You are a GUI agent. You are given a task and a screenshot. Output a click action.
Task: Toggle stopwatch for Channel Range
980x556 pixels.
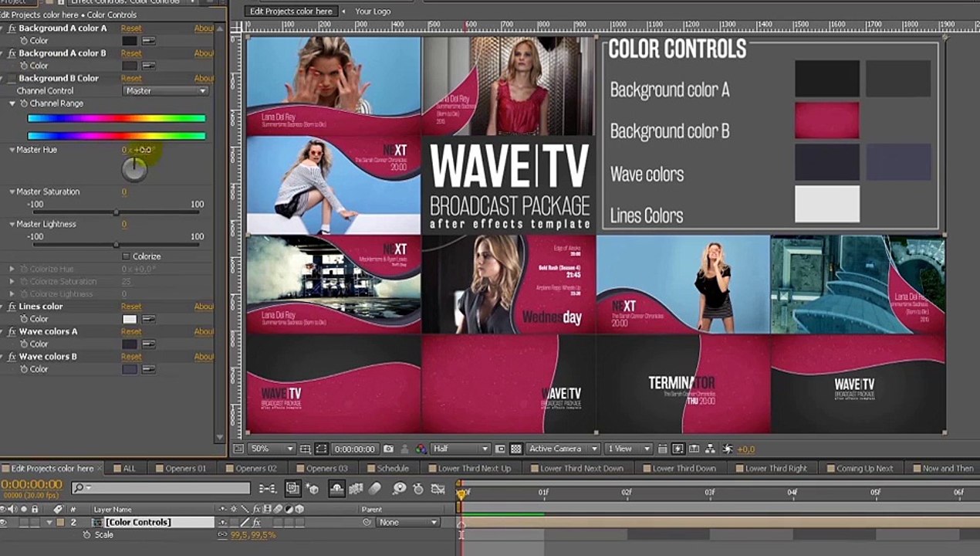tap(24, 103)
